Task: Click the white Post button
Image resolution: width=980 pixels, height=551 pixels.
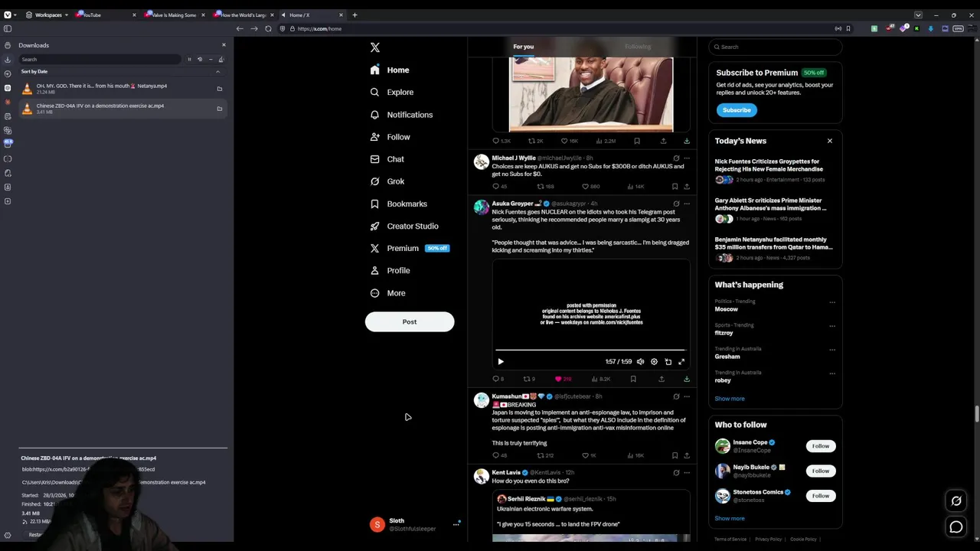Action: coord(410,321)
